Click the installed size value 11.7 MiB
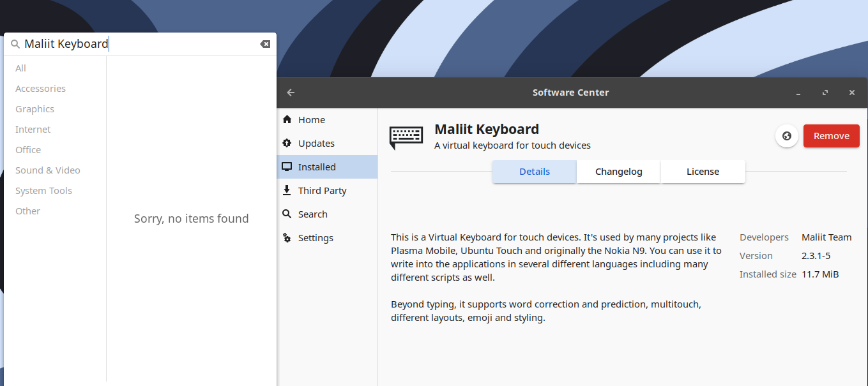868x386 pixels. tap(820, 274)
